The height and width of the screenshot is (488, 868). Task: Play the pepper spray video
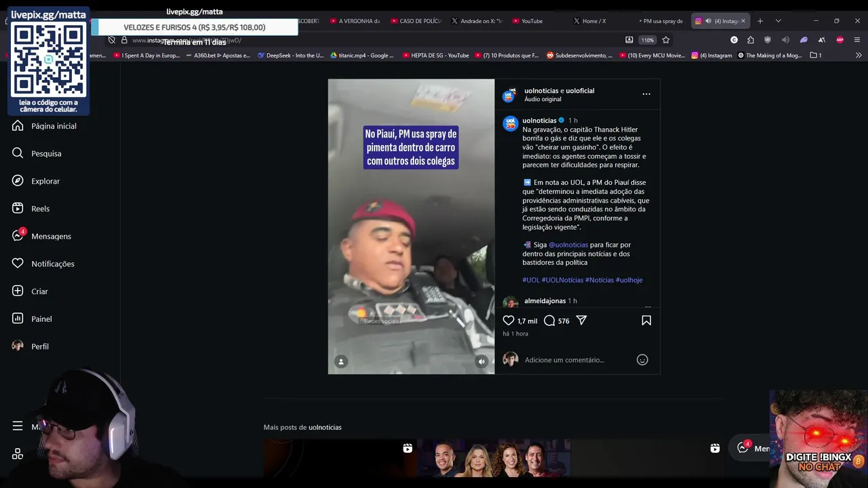point(411,226)
